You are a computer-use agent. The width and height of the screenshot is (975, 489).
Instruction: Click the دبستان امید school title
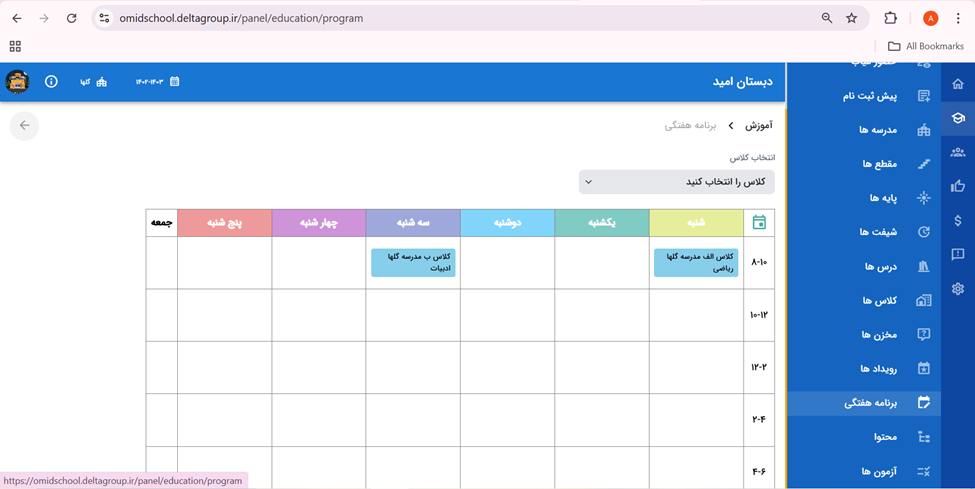click(742, 82)
